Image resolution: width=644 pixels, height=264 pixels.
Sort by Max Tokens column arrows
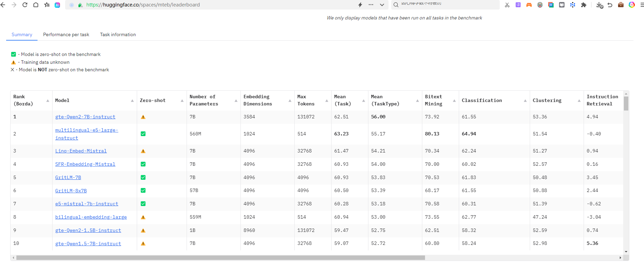[x=327, y=101]
